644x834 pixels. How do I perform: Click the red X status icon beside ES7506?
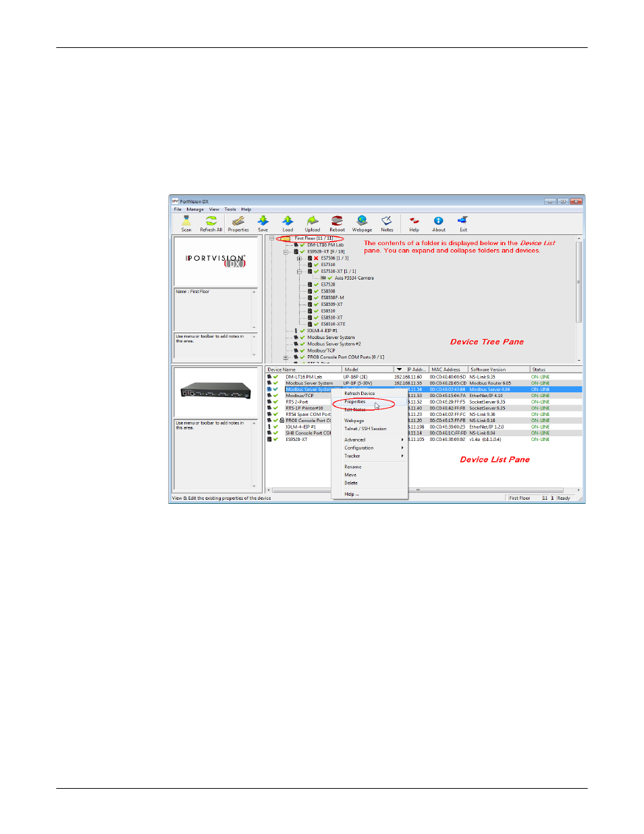(316, 258)
